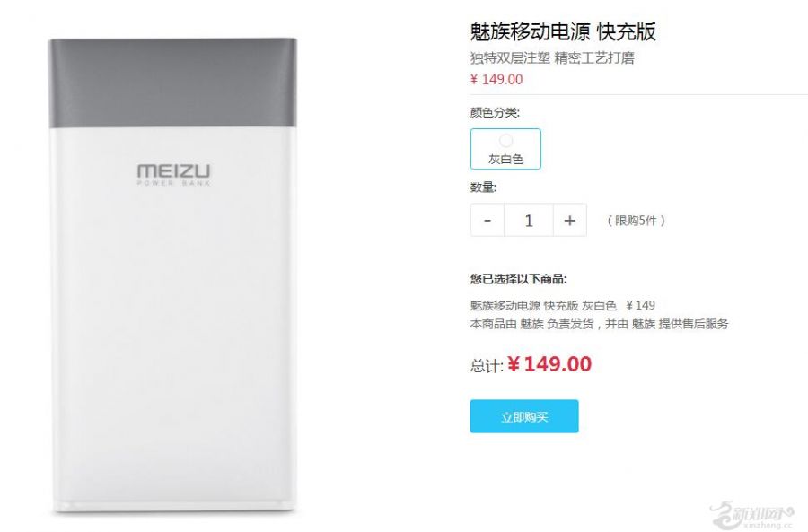Open the white power bank product image
808x532 pixels.
172,275
